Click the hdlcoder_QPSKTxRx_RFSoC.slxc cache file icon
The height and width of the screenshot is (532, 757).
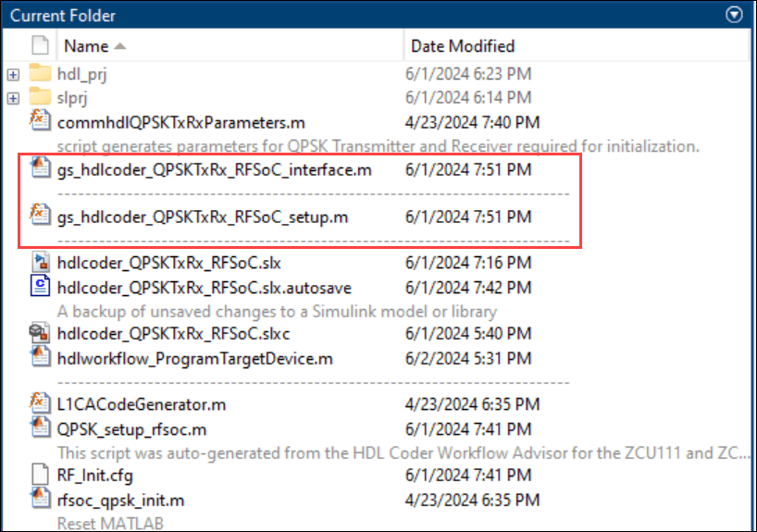click(40, 334)
